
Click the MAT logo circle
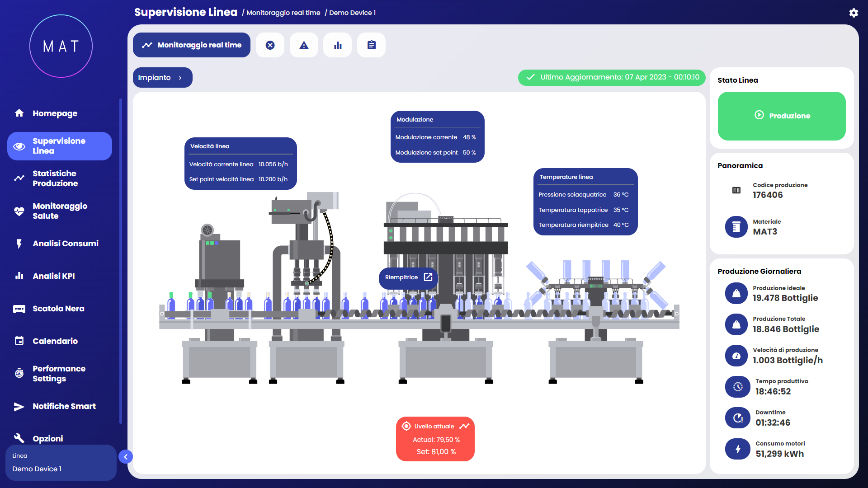coord(61,46)
